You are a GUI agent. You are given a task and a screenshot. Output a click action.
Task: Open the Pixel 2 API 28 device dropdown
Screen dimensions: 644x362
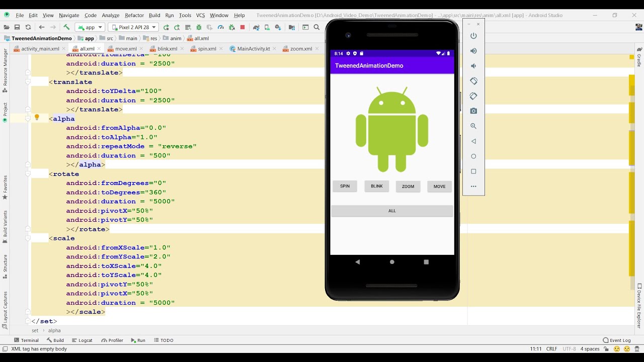[x=133, y=27]
